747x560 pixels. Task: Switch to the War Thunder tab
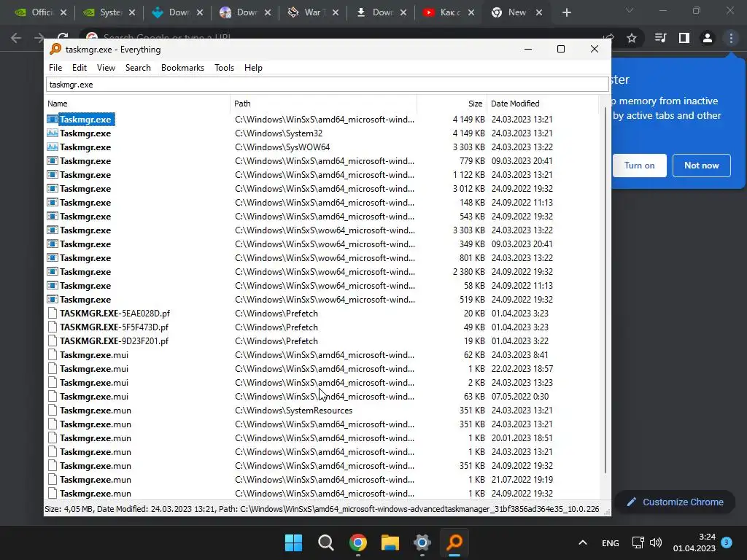pos(313,12)
